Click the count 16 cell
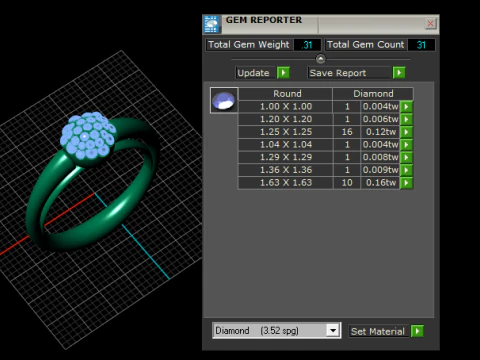Viewport: 480px width, 360px height. 347,132
